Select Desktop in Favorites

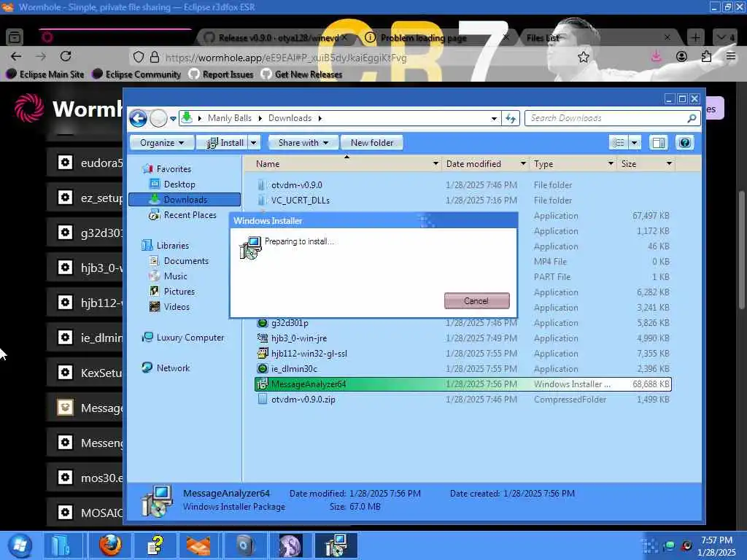(x=179, y=184)
